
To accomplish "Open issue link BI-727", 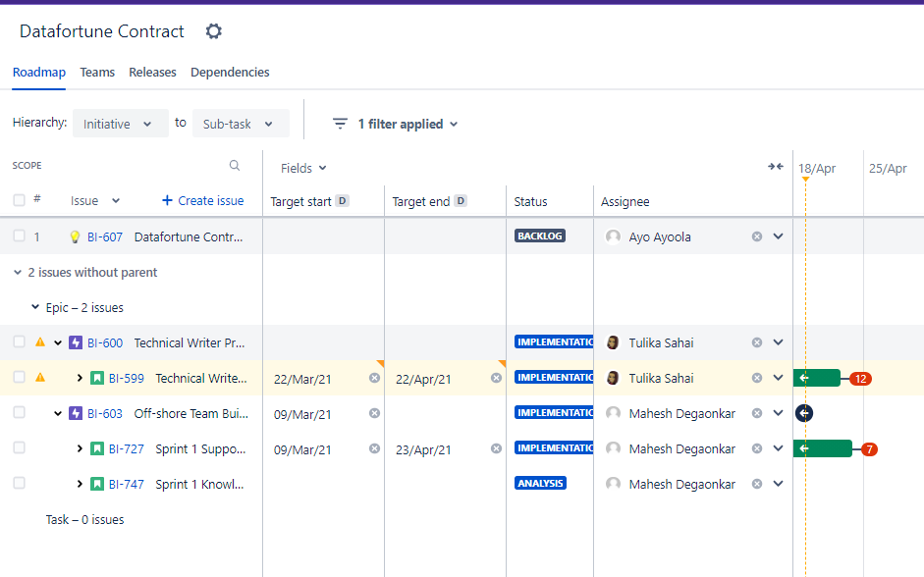I will click(x=126, y=449).
